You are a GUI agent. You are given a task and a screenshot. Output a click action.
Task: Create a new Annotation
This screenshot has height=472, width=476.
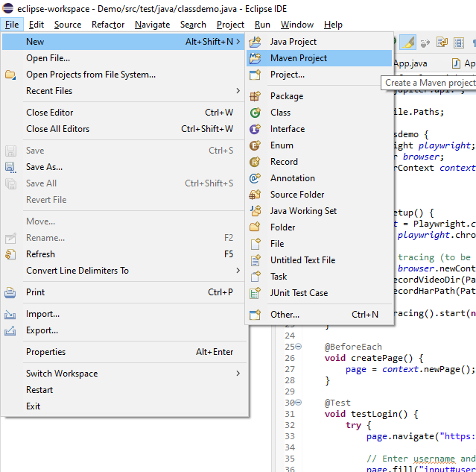[x=319, y=178]
